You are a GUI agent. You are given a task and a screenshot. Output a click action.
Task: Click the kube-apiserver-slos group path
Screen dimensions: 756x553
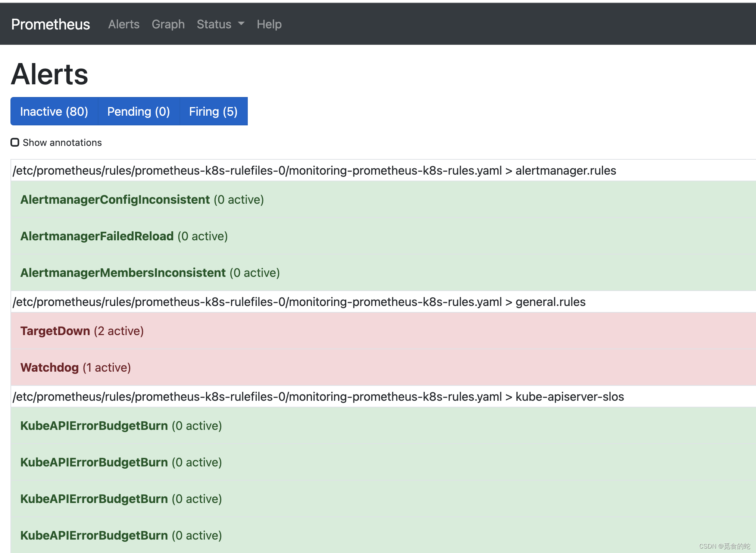click(318, 397)
